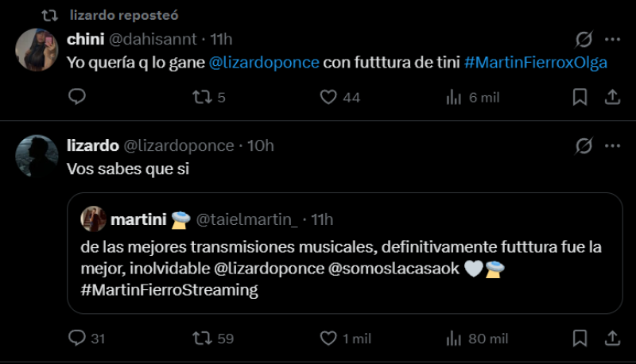
Task: Bookmark lizardo's tweet
Action: pos(580,339)
